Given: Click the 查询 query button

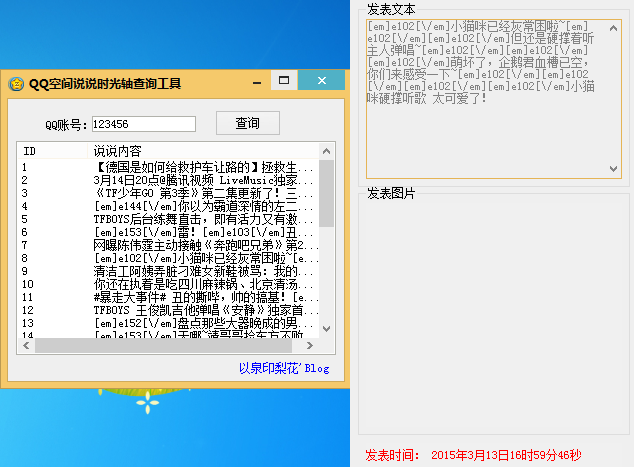Looking at the screenshot, I should pyautogui.click(x=248, y=123).
